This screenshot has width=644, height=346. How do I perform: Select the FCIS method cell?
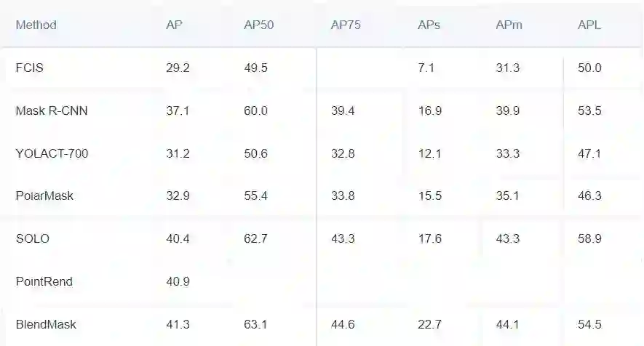[x=31, y=68]
